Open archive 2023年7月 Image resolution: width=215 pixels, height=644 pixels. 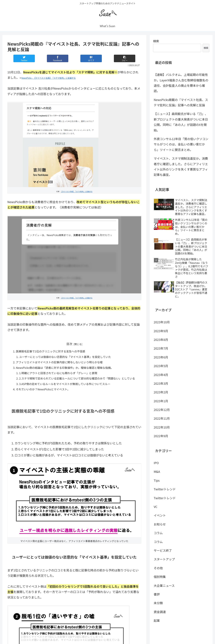[161, 349]
